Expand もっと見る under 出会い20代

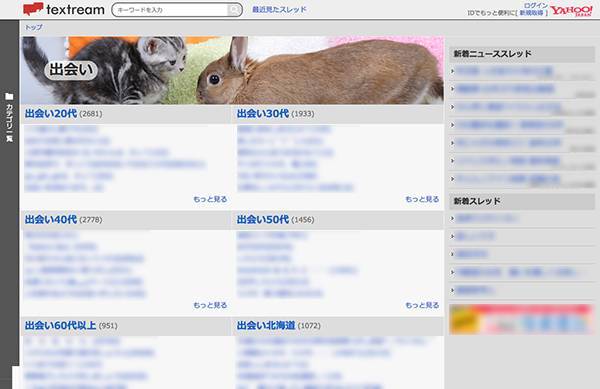pos(210,199)
